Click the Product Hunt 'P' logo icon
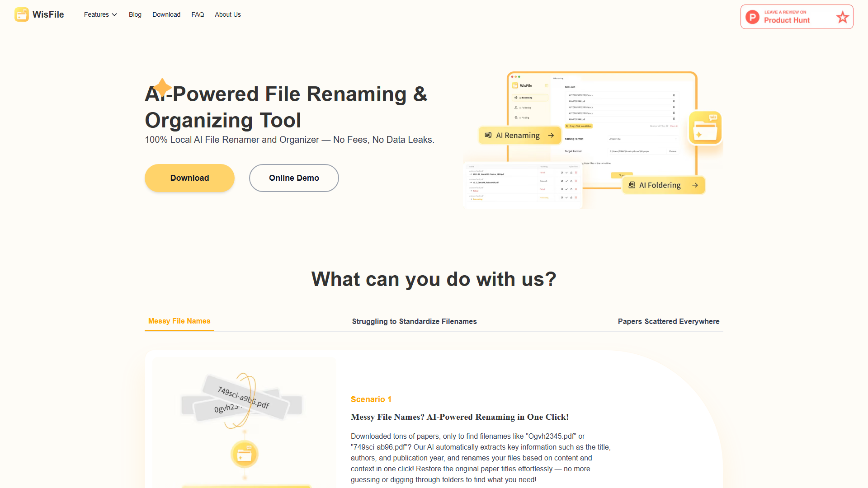The image size is (868, 488). click(752, 17)
